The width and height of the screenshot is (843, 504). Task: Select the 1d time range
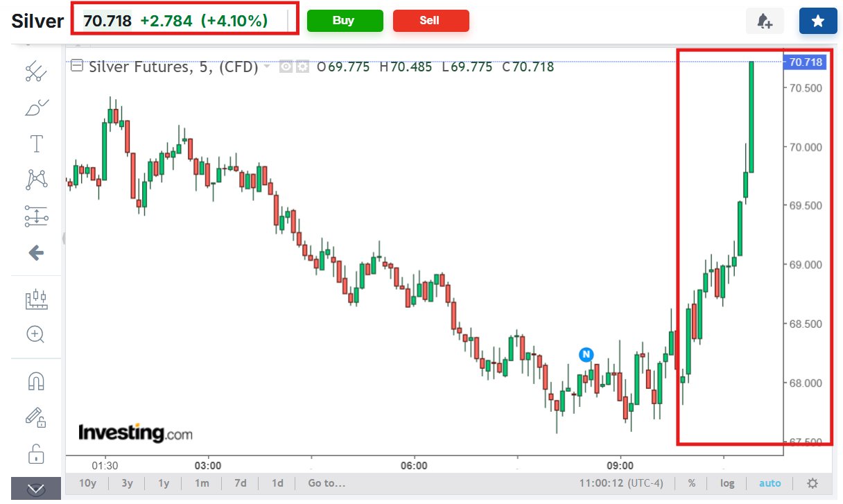click(x=277, y=483)
